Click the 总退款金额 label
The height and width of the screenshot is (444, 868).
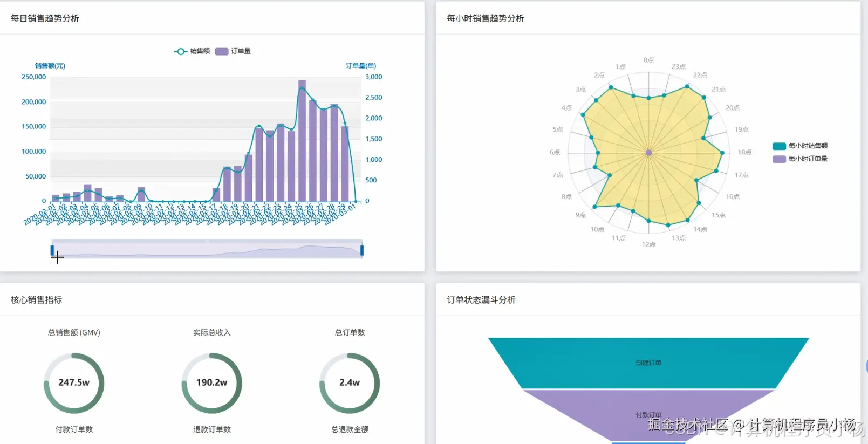[350, 429]
